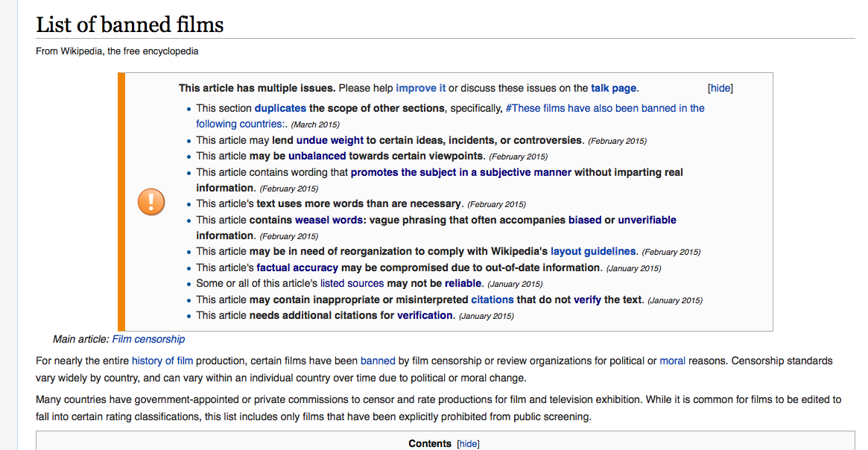Image resolution: width=868 pixels, height=450 pixels.
Task: Follow the 'weasel words' link
Action: tap(329, 220)
